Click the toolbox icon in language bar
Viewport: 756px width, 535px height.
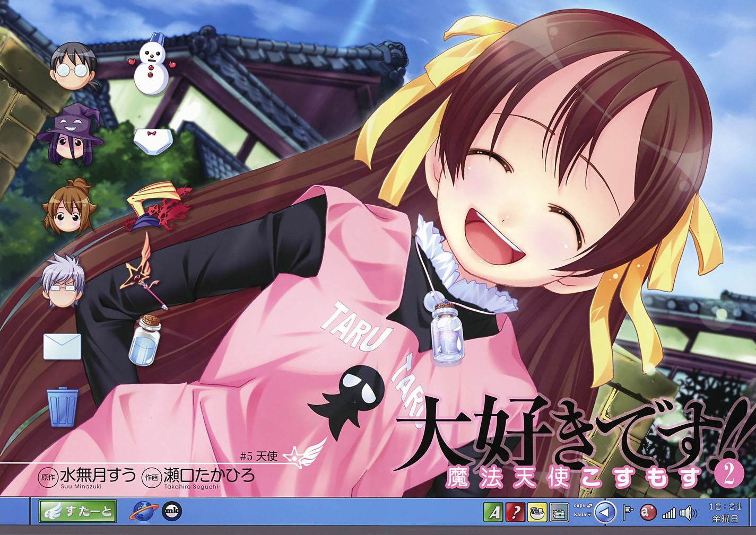pyautogui.click(x=559, y=512)
